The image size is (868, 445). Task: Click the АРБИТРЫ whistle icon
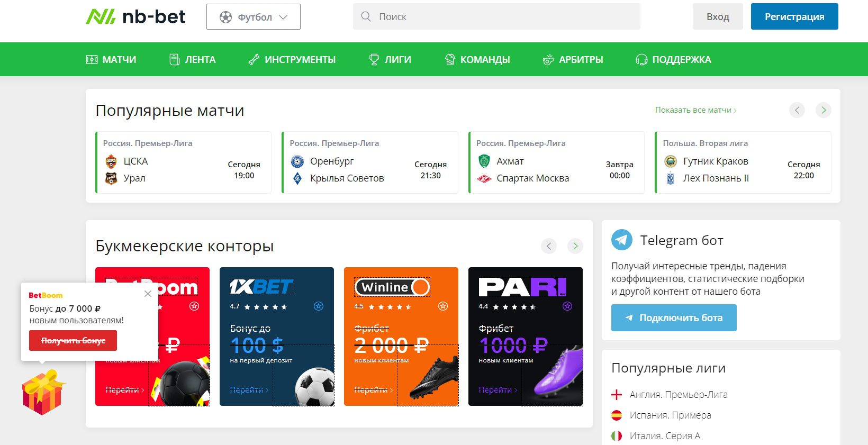coord(548,59)
